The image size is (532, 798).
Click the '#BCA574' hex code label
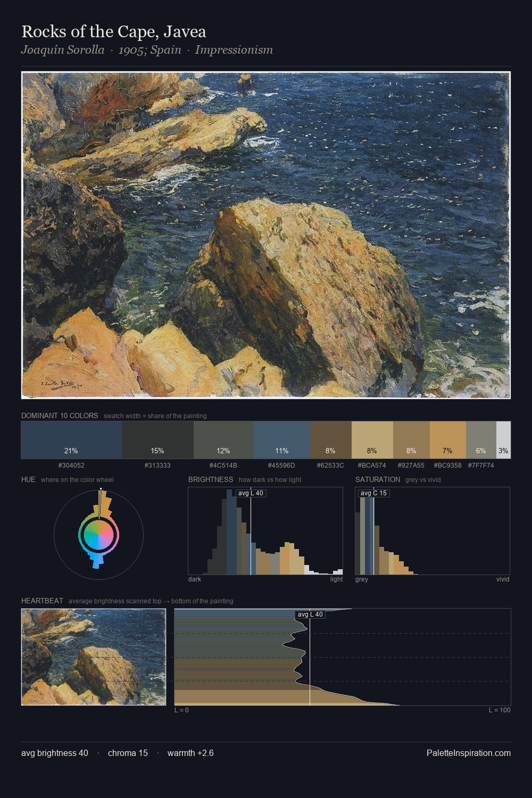372,465
